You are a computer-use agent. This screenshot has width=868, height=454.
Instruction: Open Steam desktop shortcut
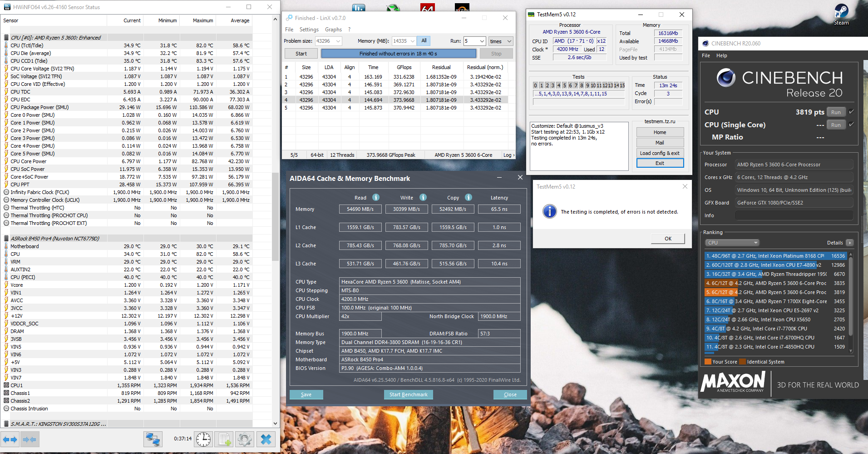[841, 14]
